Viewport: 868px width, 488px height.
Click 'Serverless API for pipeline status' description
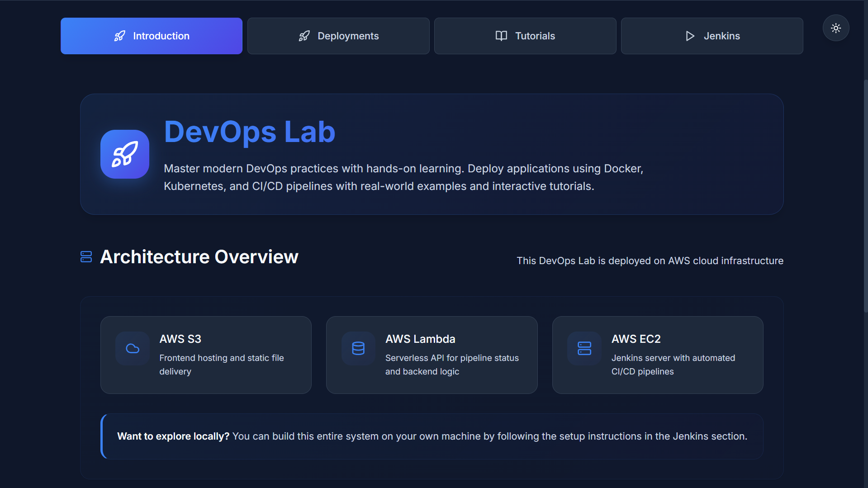452,365
